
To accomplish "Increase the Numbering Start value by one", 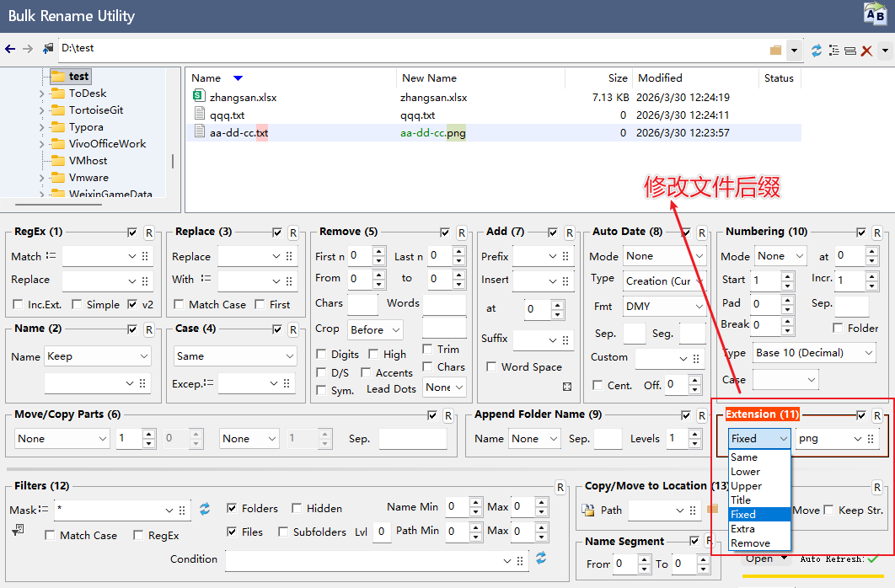I will click(x=786, y=275).
